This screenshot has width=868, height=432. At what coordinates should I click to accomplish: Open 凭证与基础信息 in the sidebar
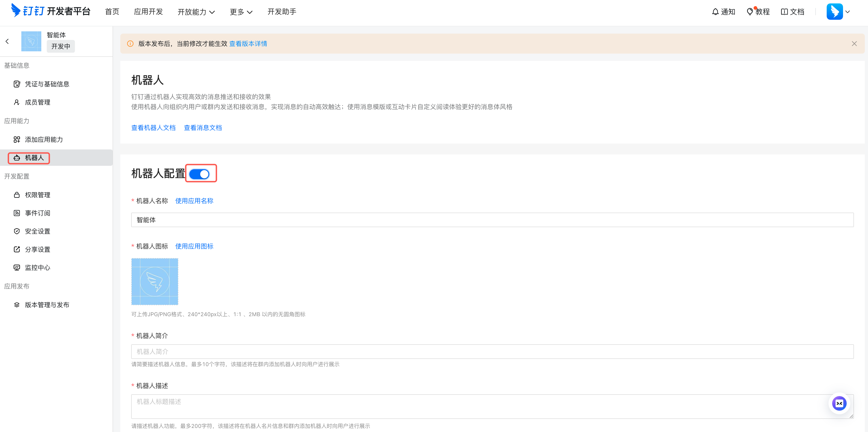pyautogui.click(x=47, y=84)
